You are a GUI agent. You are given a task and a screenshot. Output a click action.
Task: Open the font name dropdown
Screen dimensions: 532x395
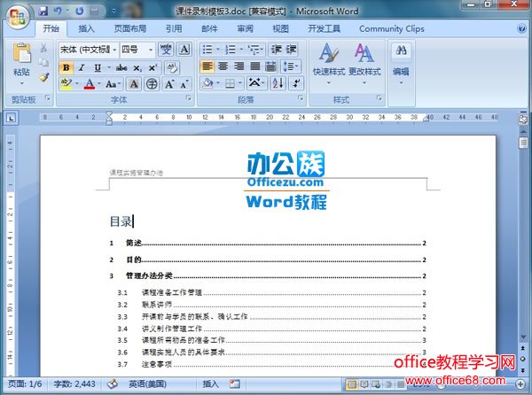coord(114,50)
